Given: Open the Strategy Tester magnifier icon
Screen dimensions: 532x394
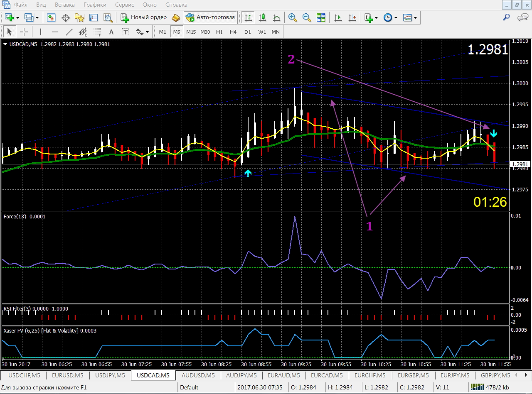Looking at the screenshot, I should coord(108,17).
